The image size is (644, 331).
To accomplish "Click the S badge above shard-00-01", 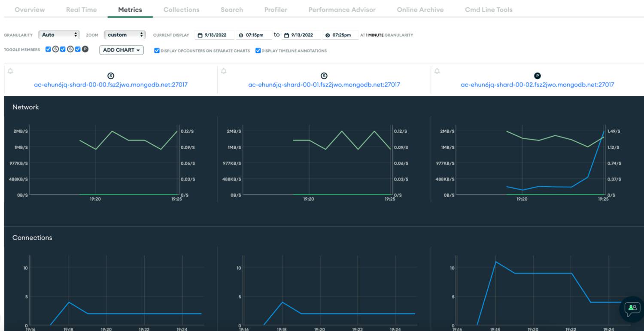I will pyautogui.click(x=324, y=76).
